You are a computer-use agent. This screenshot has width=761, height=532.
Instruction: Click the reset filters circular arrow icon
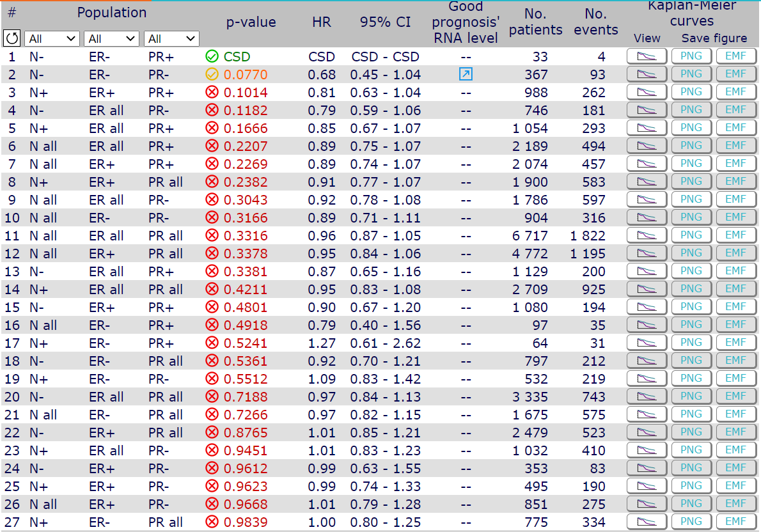point(12,38)
